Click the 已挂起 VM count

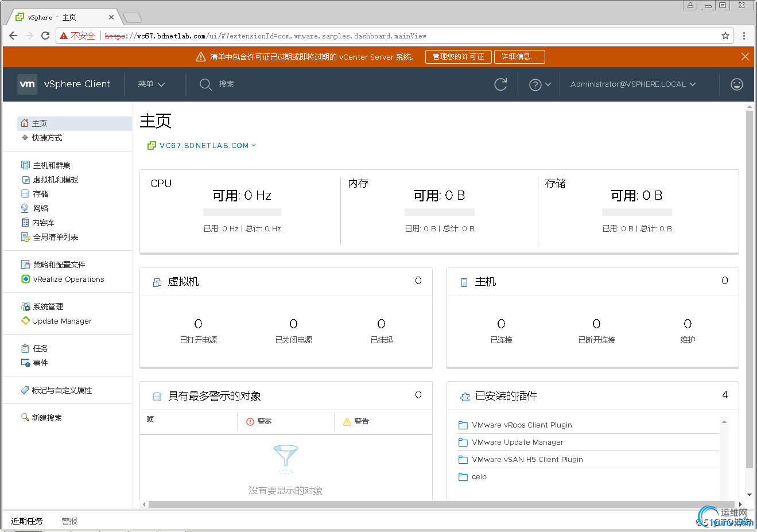381,324
